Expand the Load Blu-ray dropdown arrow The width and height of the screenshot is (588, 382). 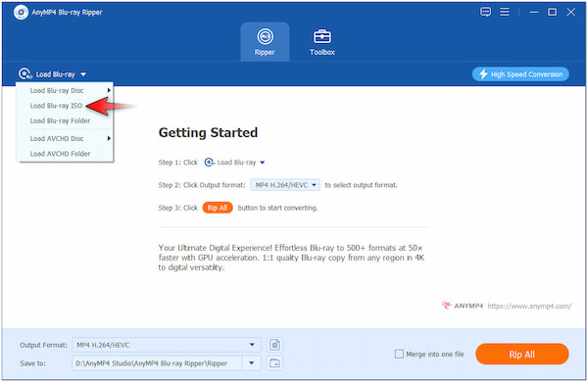[83, 74]
